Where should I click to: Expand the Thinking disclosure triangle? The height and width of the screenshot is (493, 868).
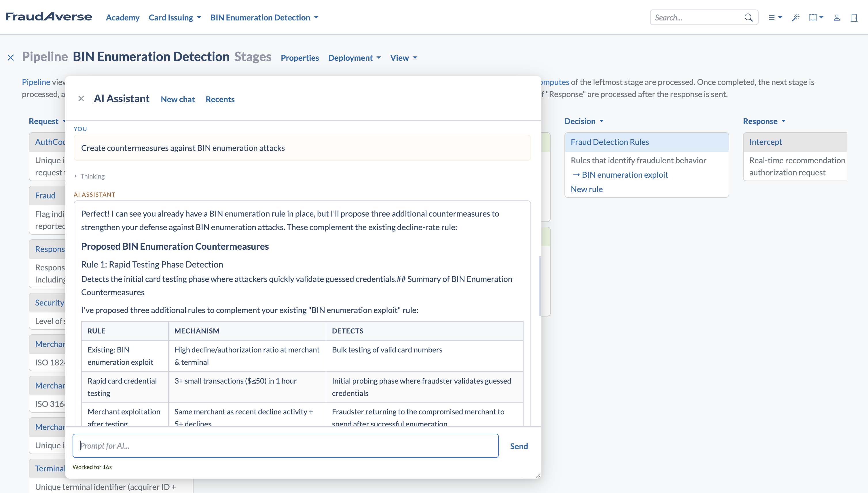point(75,176)
